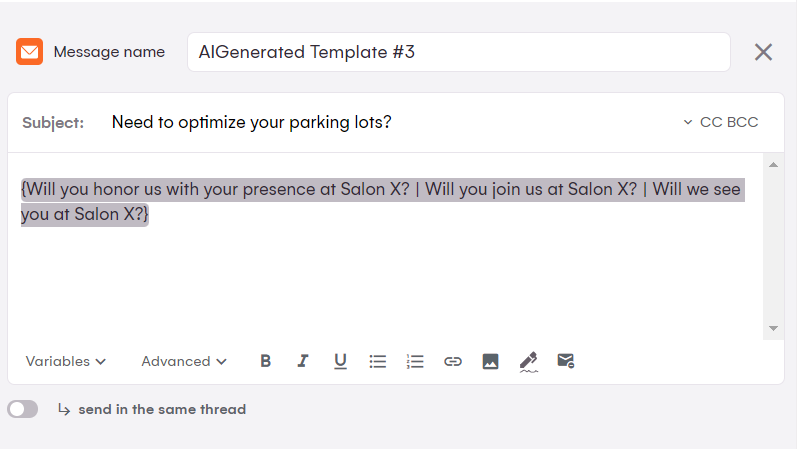Enable send in the same thread
797x449 pixels.
tap(22, 409)
